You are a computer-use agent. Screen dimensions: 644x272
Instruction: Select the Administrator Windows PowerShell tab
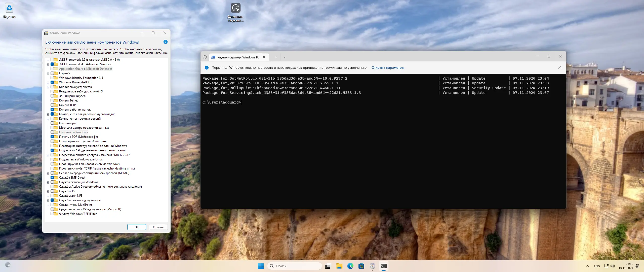[x=238, y=57]
